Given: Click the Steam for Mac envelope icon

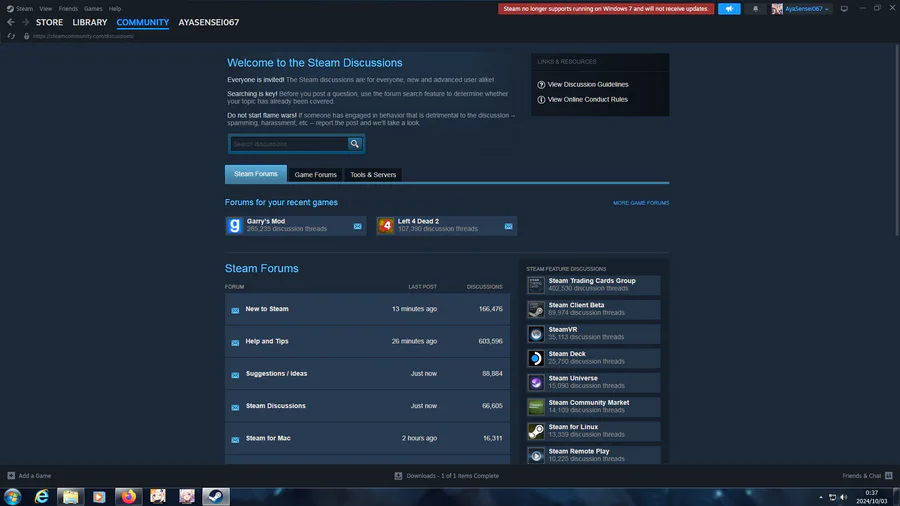Looking at the screenshot, I should pyautogui.click(x=235, y=440).
